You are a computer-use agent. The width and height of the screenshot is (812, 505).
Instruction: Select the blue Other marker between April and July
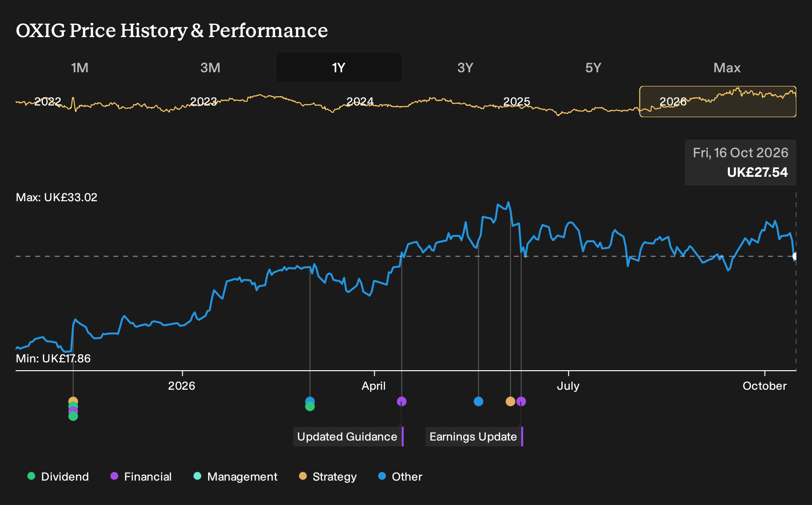click(478, 401)
